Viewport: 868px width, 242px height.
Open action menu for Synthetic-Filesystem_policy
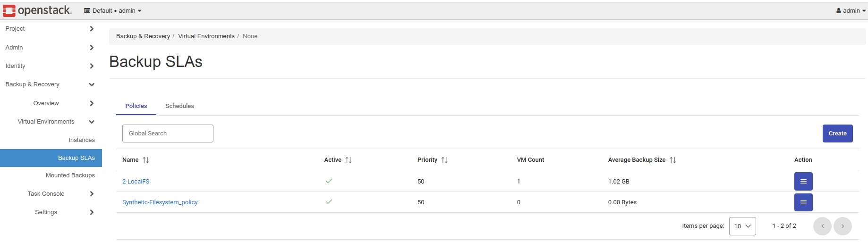pyautogui.click(x=803, y=202)
